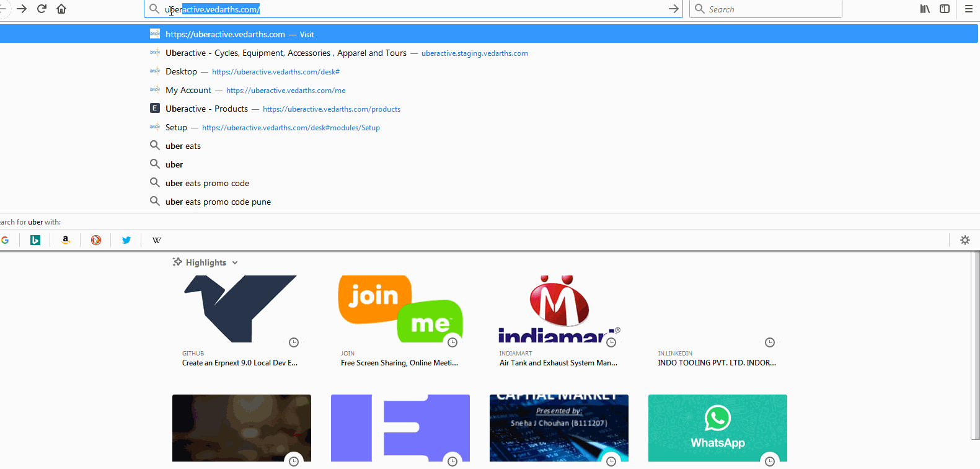
Task: Click the browser forward arrow button
Action: pyautogui.click(x=22, y=9)
